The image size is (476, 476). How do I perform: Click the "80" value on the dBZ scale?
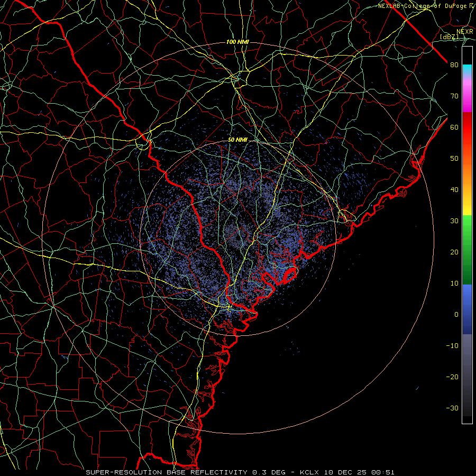[454, 65]
